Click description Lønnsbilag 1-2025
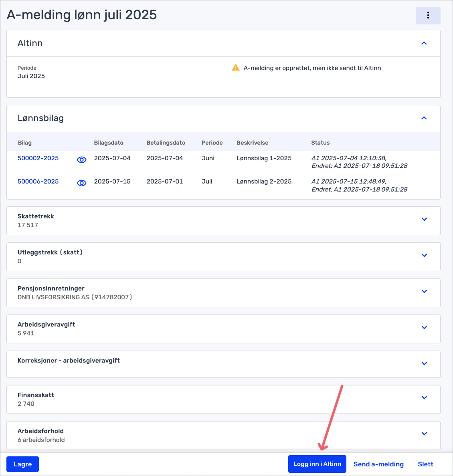 [x=264, y=158]
